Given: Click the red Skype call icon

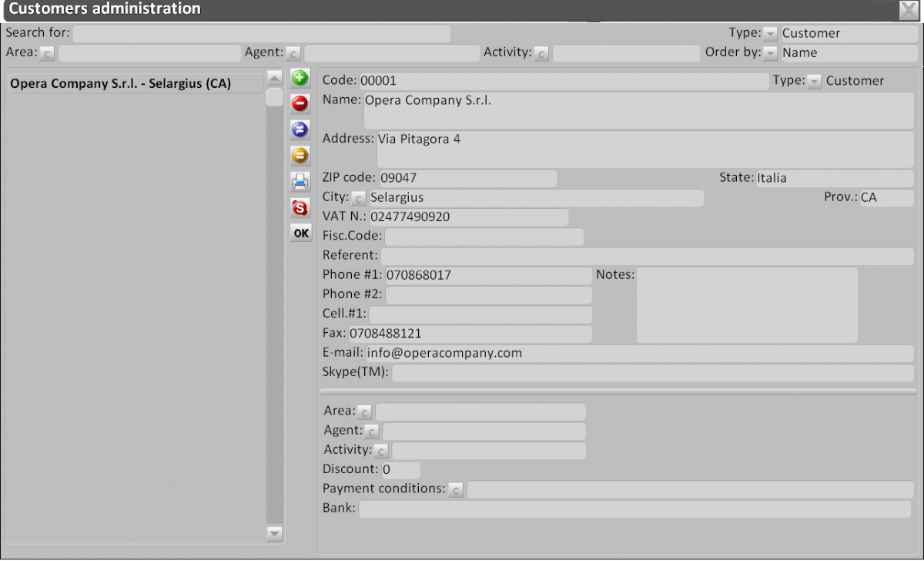Looking at the screenshot, I should 300,207.
